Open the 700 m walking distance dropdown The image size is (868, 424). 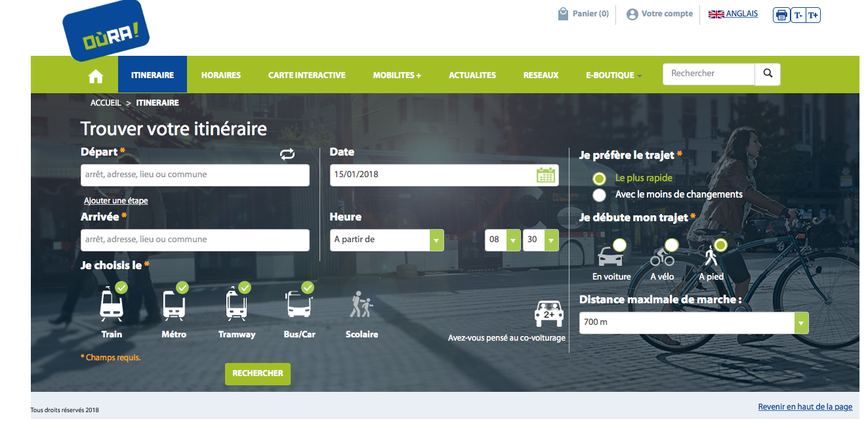tap(693, 323)
